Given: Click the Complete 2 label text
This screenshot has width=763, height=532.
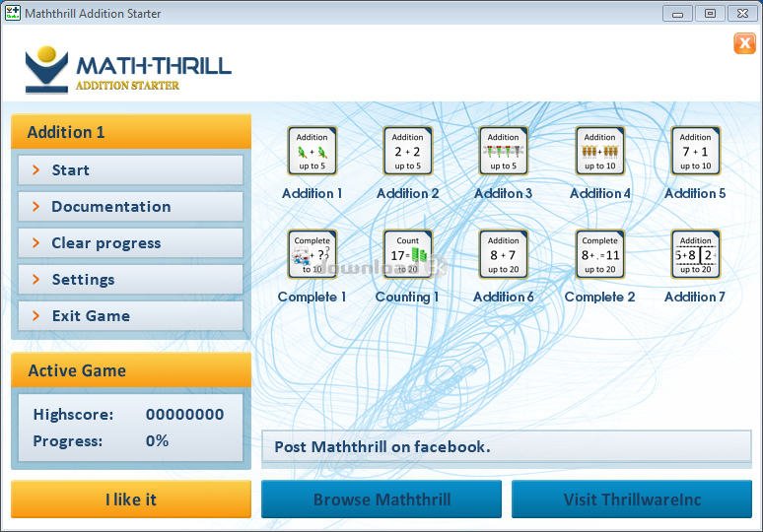Looking at the screenshot, I should click(600, 298).
